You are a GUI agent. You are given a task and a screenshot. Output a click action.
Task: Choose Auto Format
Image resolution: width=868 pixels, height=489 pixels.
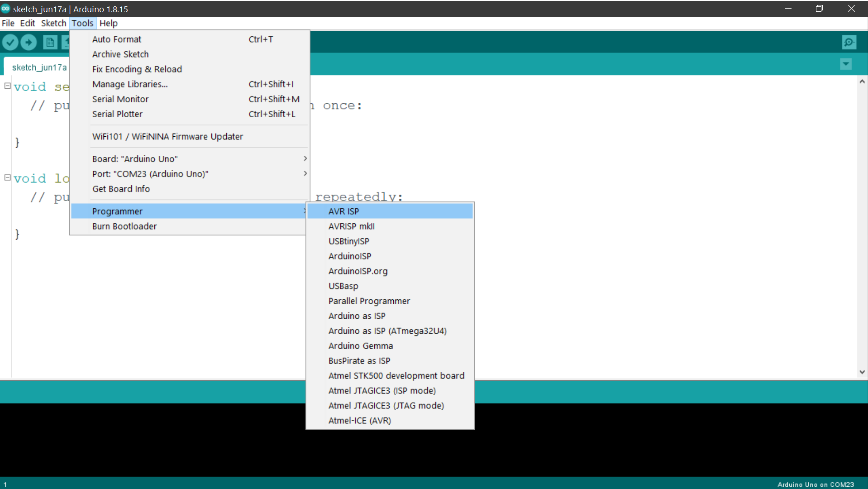click(x=190, y=39)
